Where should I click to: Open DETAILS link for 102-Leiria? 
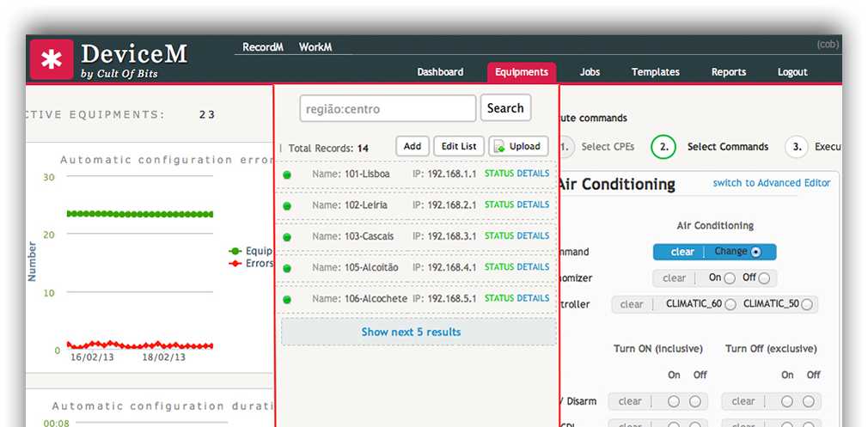point(533,205)
